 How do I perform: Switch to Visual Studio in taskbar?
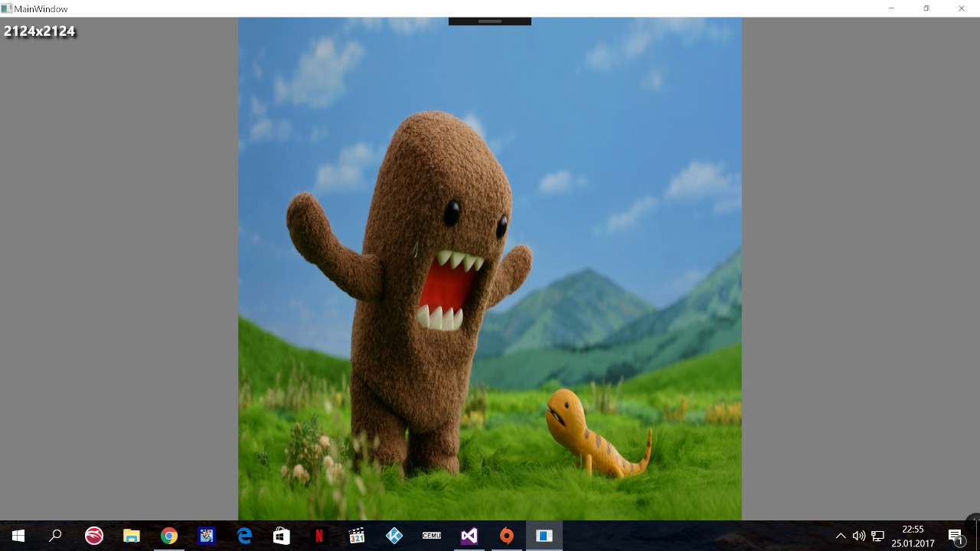point(469,536)
